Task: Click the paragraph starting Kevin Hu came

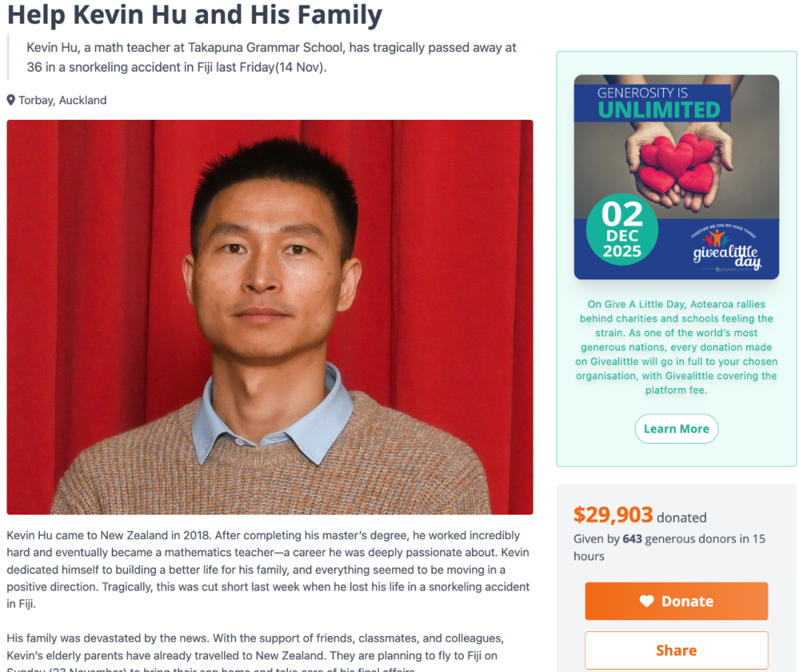Action: pos(268,569)
